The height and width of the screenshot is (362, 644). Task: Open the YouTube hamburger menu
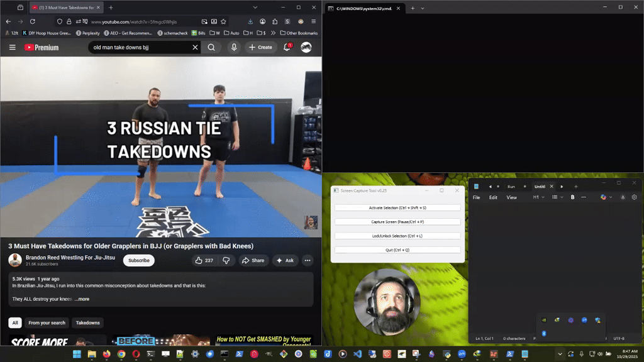coord(12,47)
